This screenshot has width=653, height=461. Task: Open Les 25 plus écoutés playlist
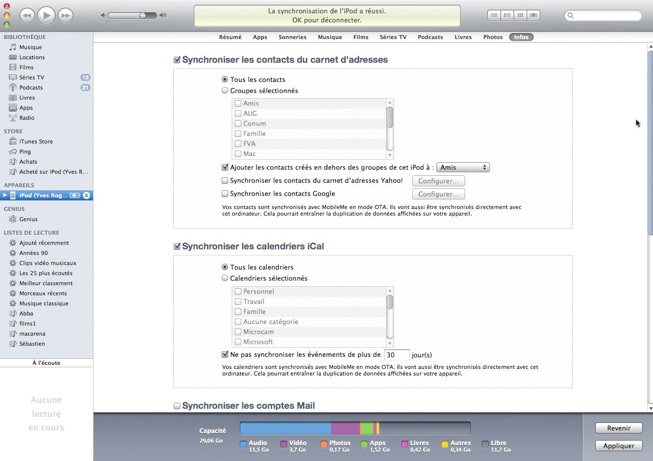[45, 273]
